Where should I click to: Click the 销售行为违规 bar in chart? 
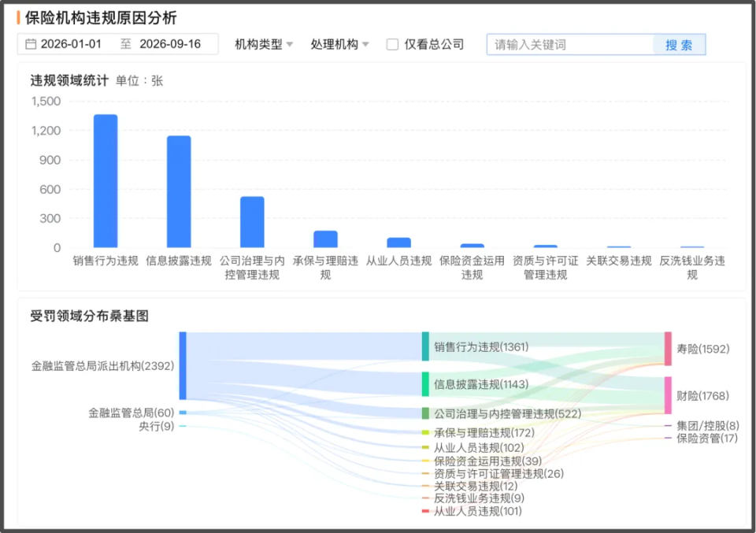click(x=106, y=181)
